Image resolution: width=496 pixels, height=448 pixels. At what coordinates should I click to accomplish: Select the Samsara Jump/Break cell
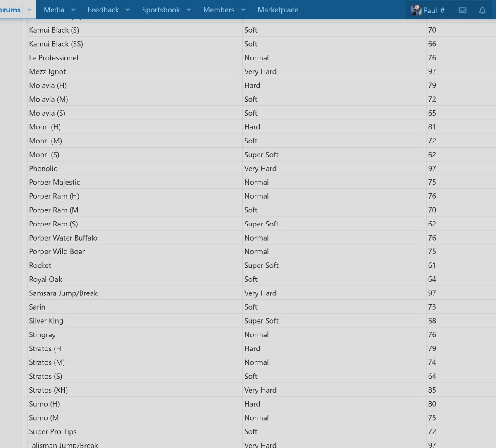pyautogui.click(x=63, y=293)
